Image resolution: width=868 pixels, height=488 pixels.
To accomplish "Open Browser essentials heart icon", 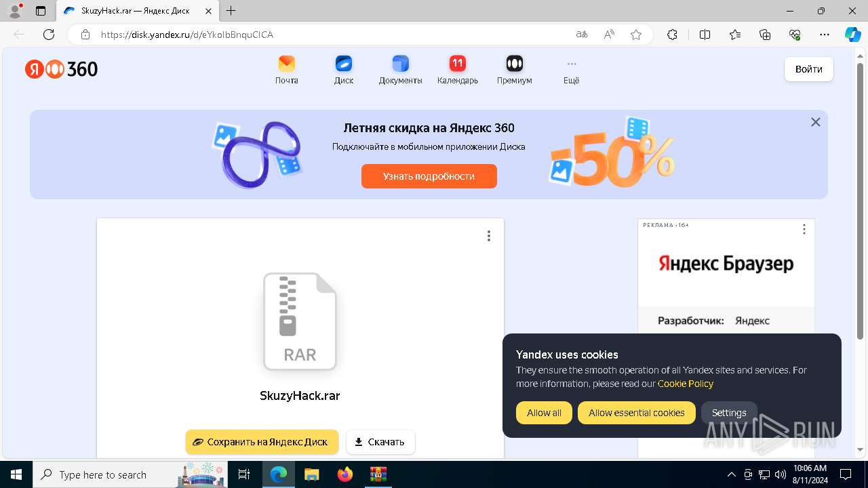I will [795, 35].
